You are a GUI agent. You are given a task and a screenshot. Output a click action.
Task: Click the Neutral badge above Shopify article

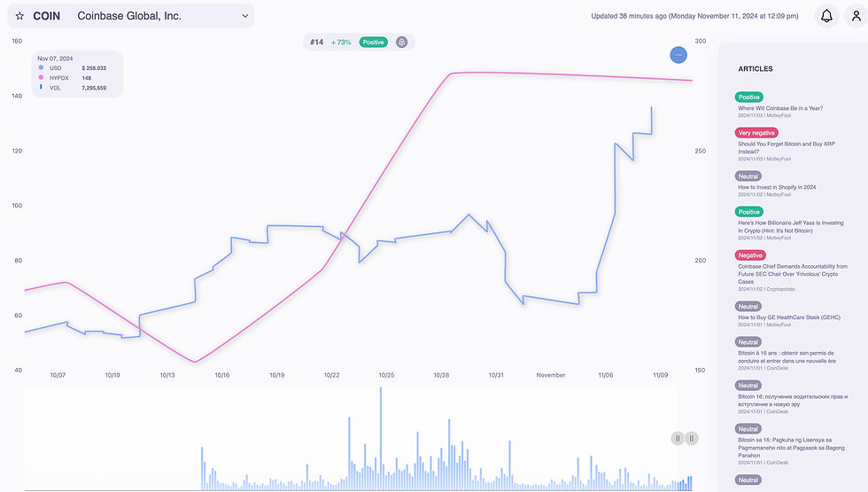[748, 176]
